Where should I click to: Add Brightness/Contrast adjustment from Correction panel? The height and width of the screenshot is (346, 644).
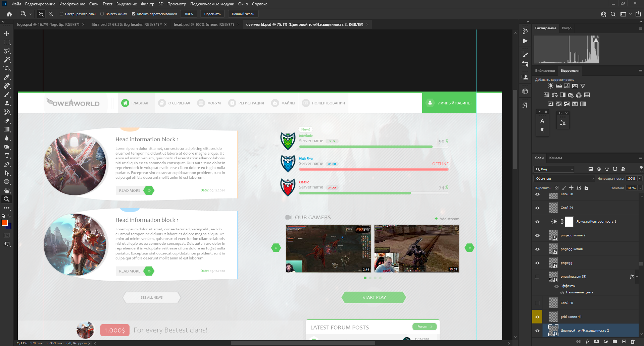pos(550,86)
